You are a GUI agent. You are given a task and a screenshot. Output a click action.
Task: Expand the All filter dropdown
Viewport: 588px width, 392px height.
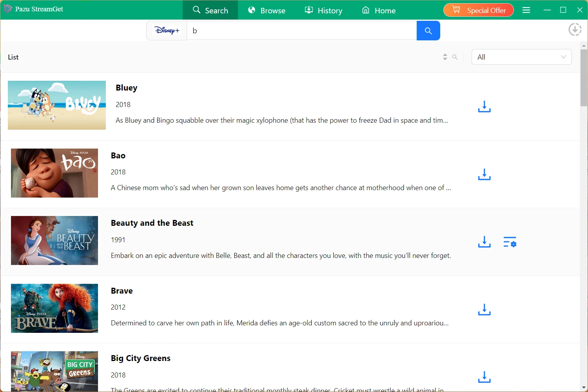(x=521, y=57)
